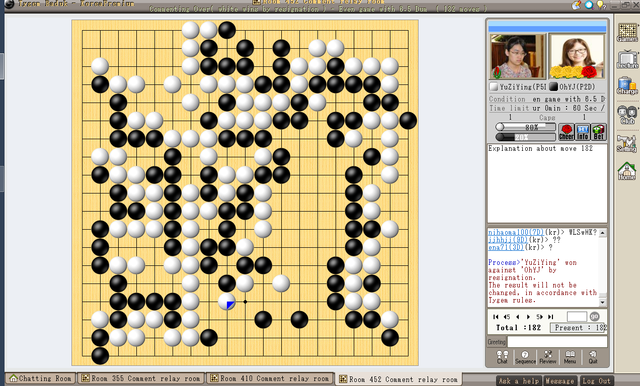Click the 'Present : 182' move indicator

[x=578, y=328]
